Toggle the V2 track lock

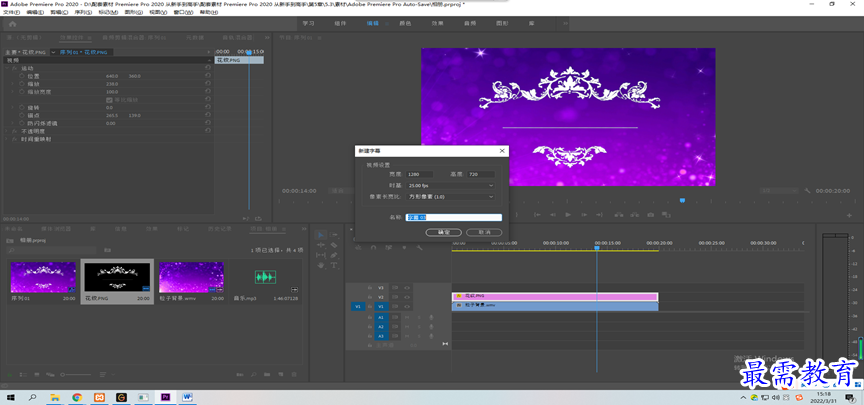click(370, 297)
